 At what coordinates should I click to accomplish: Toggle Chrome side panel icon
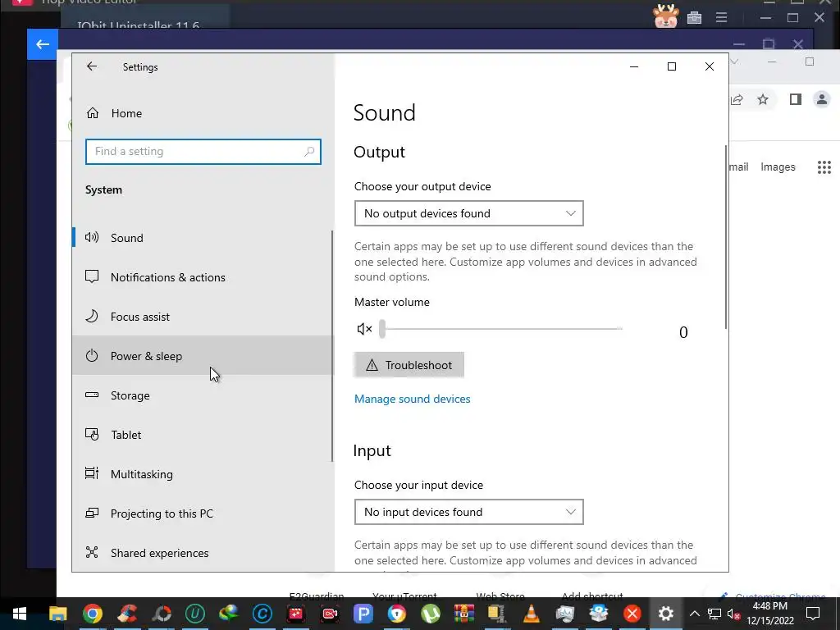click(x=796, y=99)
